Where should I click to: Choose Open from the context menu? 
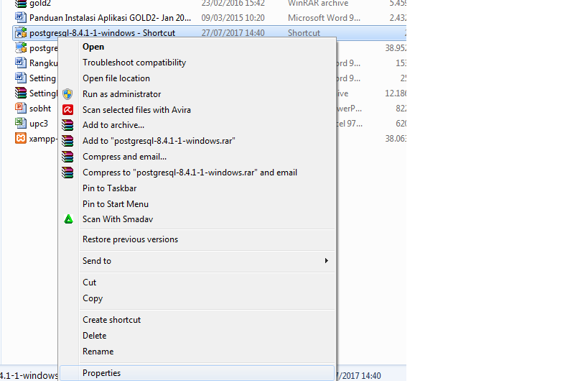pos(197,47)
